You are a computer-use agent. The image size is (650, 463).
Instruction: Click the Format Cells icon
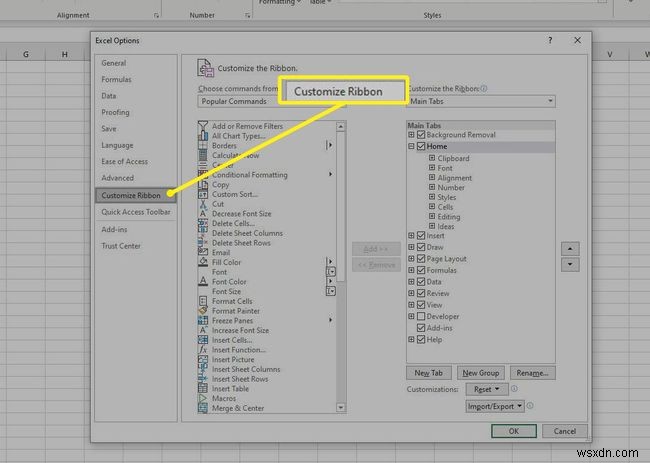(203, 301)
